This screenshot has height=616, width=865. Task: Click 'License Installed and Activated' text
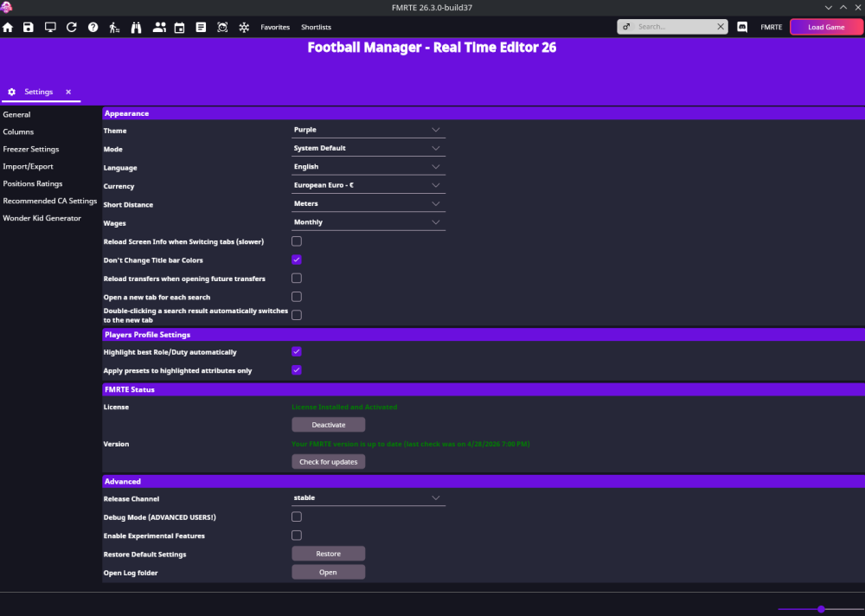point(344,407)
